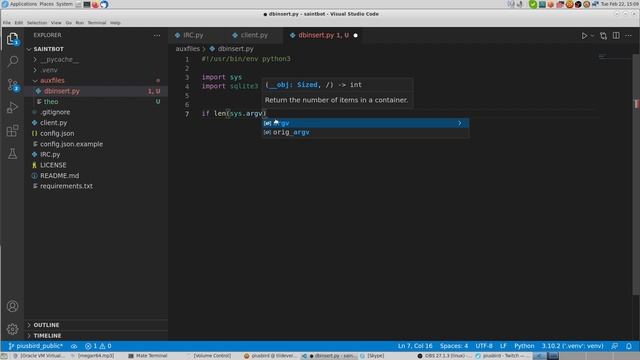Image resolution: width=640 pixels, height=360 pixels.
Task: Open the Extensions view
Action: (x=12, y=131)
